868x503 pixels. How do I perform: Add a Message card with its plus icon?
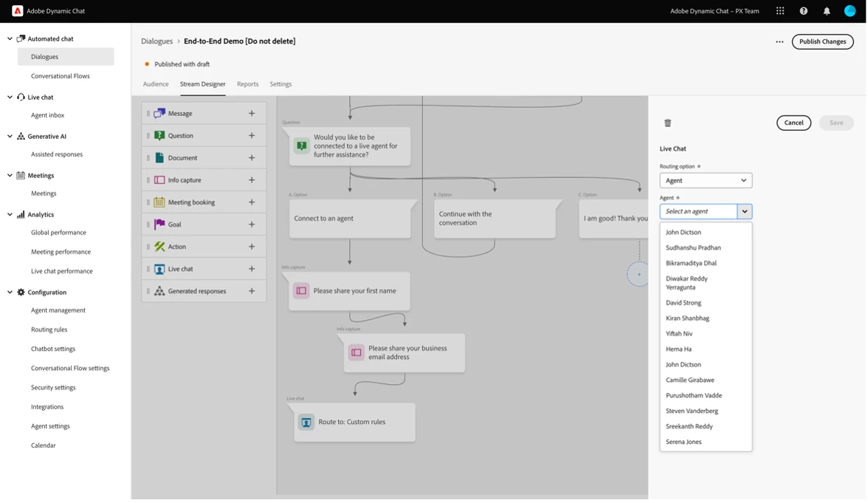pos(251,113)
